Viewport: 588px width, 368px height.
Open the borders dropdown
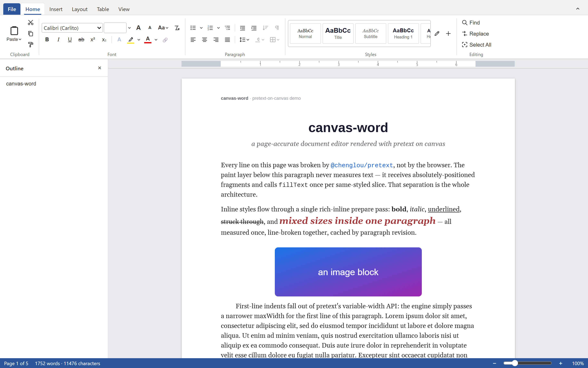(275, 39)
